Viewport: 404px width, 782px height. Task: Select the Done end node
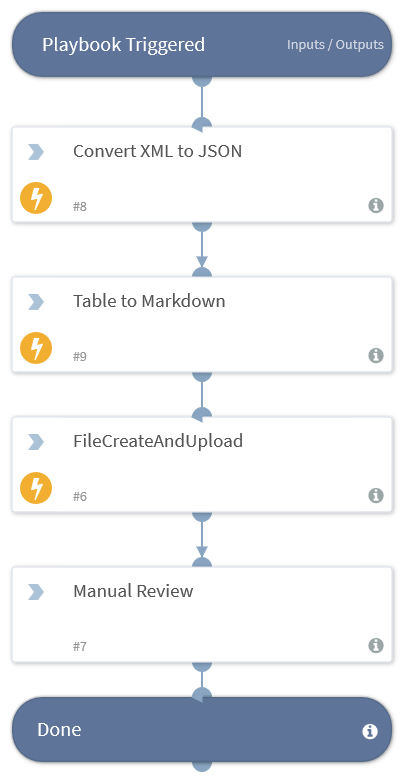tap(202, 729)
